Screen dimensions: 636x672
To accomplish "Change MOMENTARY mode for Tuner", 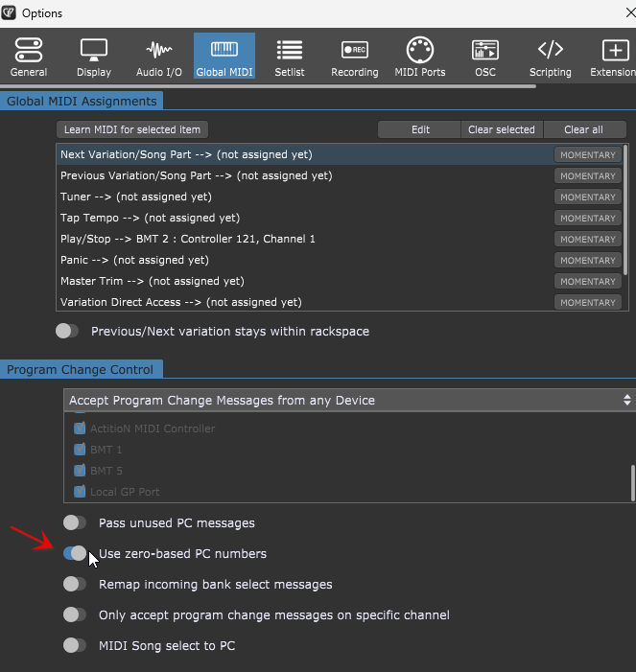I will click(x=587, y=197).
